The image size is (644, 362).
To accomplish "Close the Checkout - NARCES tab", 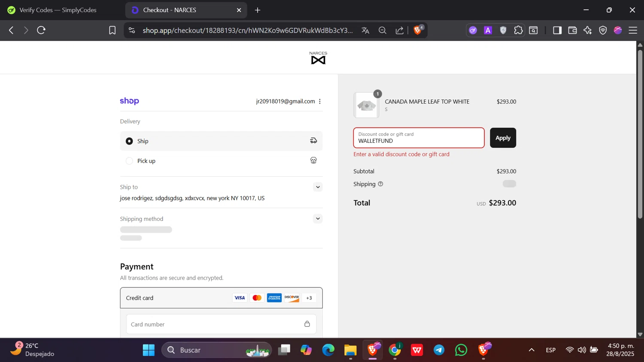I will pos(239,10).
